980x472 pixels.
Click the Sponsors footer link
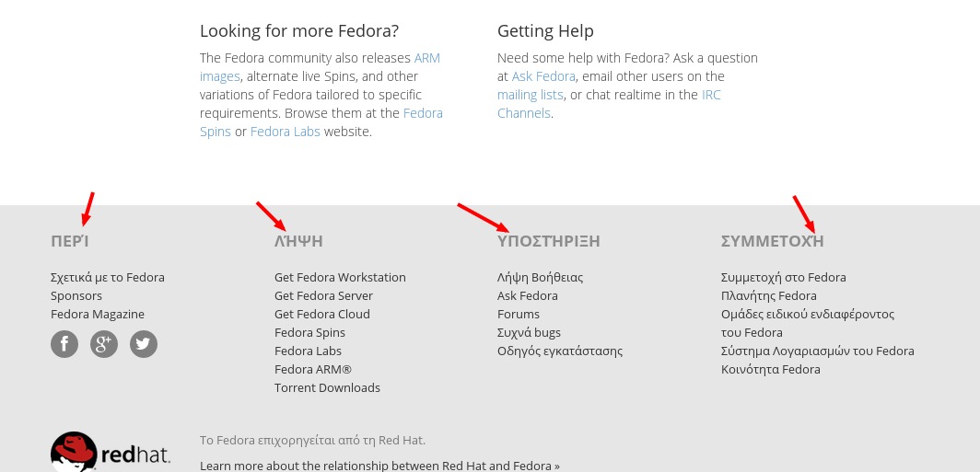(x=76, y=296)
